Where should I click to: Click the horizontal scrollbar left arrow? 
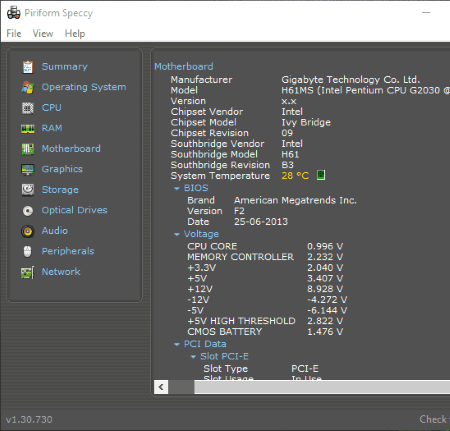pos(161,387)
